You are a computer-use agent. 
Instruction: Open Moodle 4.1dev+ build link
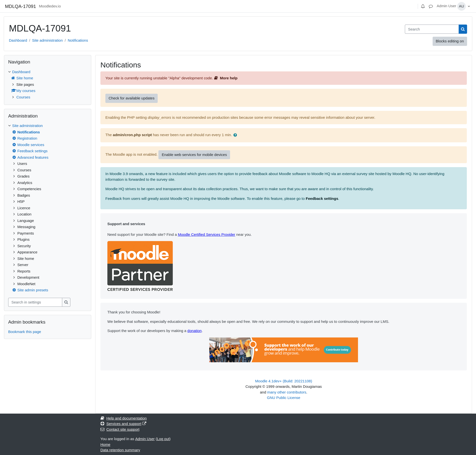(x=283, y=381)
